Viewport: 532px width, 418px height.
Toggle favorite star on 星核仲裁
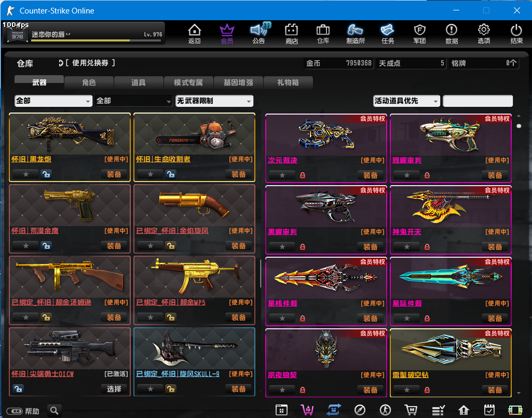282,318
